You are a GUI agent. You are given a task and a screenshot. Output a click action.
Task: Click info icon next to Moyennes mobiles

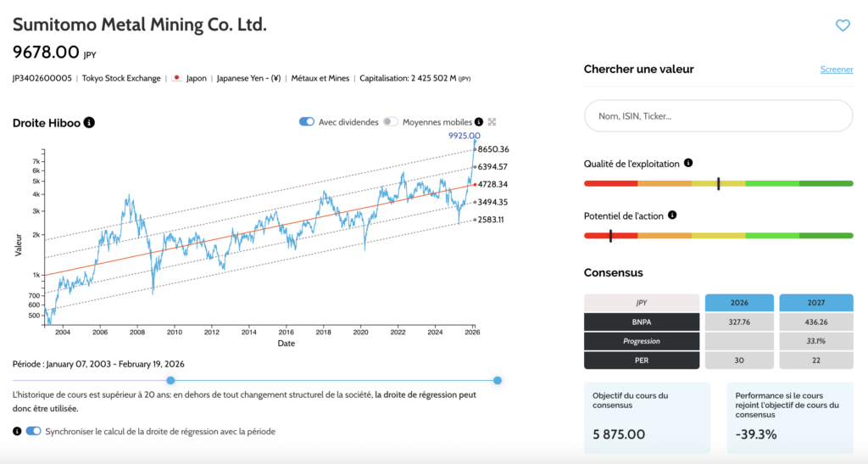479,122
